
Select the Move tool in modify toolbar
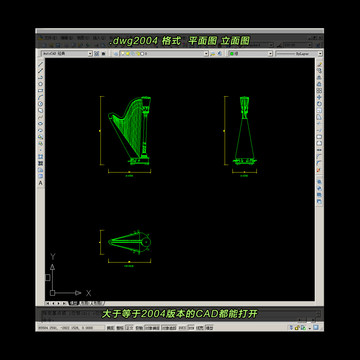319,97
